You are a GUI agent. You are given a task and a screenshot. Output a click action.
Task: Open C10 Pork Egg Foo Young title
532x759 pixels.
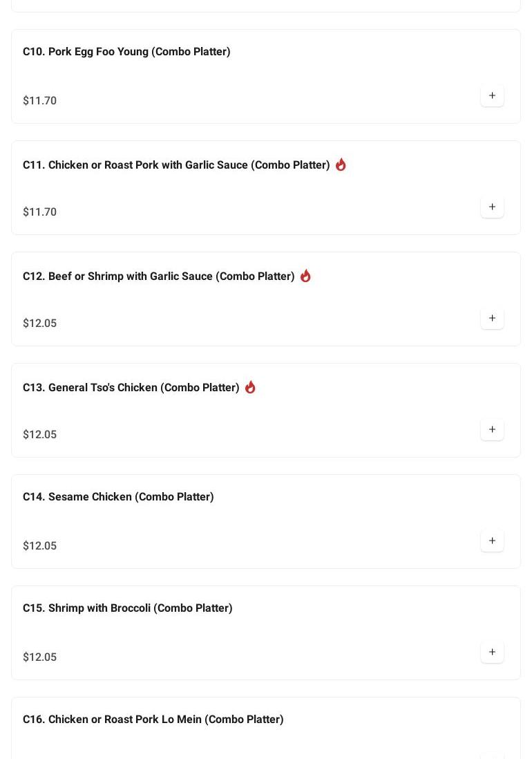click(x=126, y=52)
